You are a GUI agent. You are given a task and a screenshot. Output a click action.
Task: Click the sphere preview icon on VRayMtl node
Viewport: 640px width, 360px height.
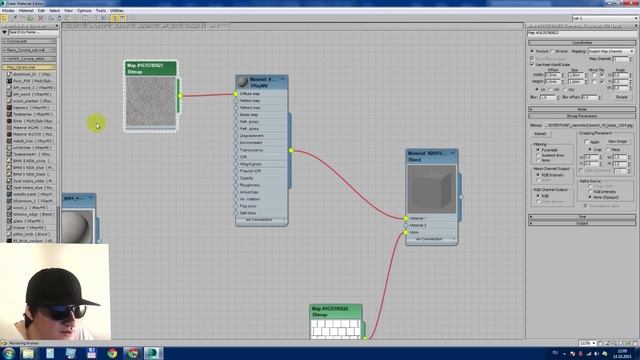click(x=243, y=82)
